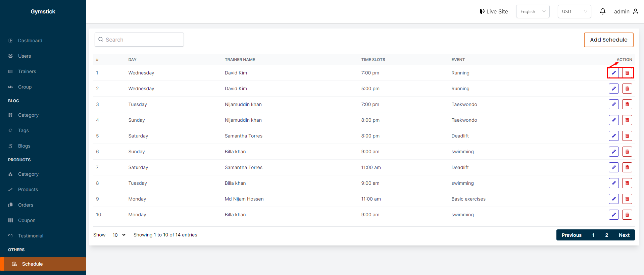This screenshot has height=275, width=644.
Task: Open the Live Site link
Action: 494,11
